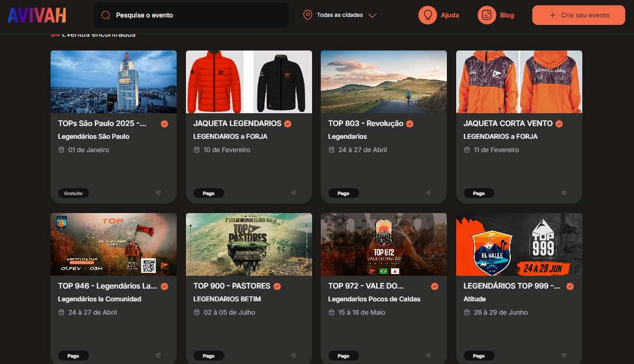
Task: Focus the 'Pesquise o evento' search field
Action: 191,15
